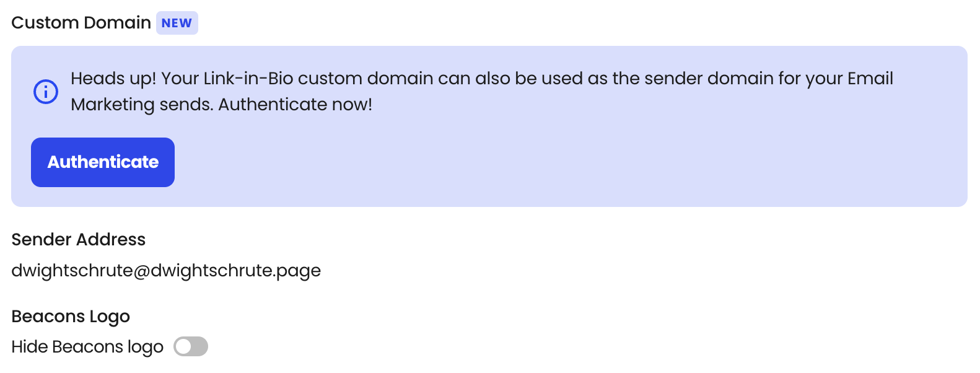Click empty area of the blue info banner
The width and height of the screenshot is (980, 373).
click(x=558, y=161)
